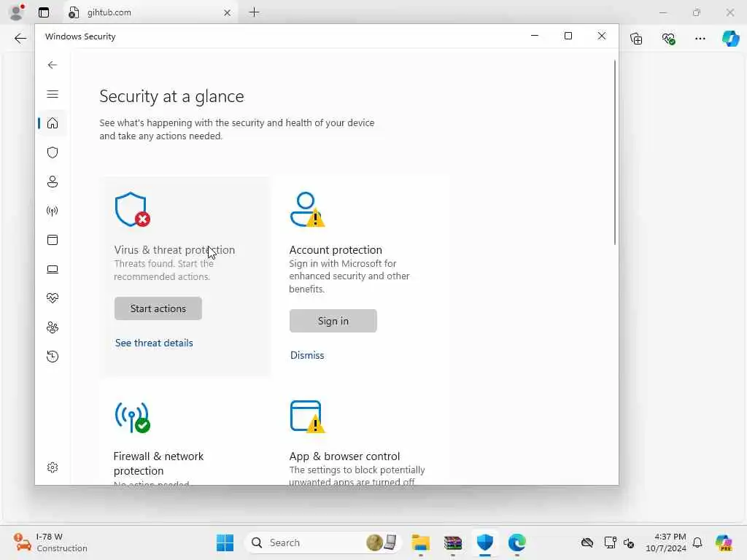Screen dimensions: 747x560
Task: Open File Explorer from the taskbar
Action: [x=421, y=542]
